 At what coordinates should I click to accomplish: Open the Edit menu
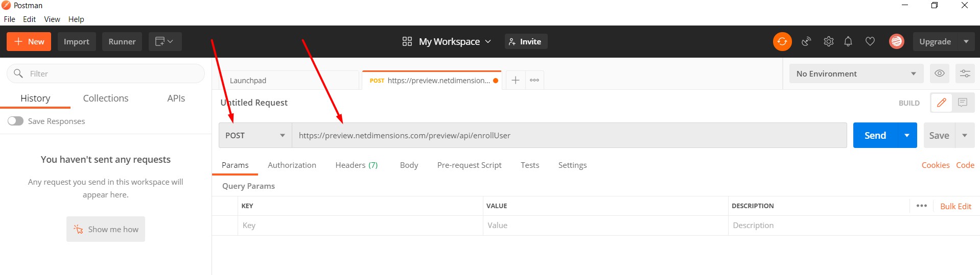29,19
